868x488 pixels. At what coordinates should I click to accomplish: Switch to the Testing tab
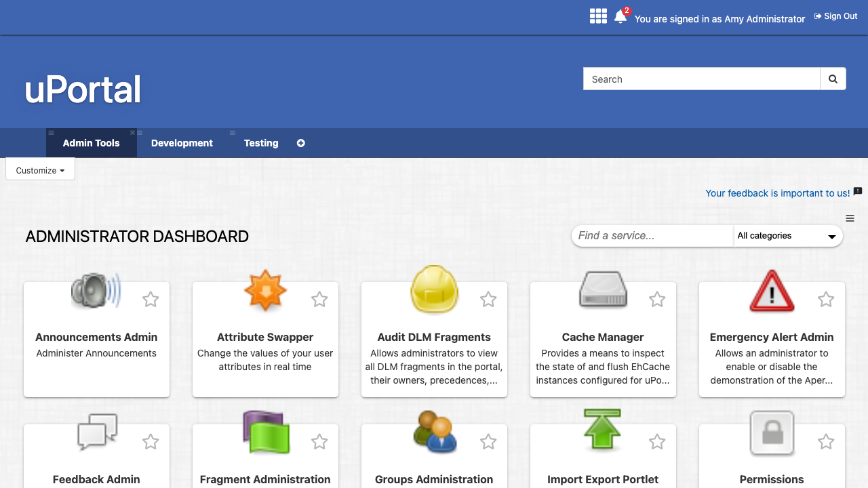coord(261,143)
